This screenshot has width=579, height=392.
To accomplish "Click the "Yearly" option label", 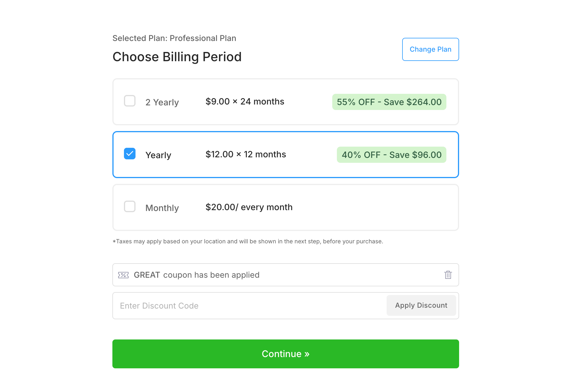I will (x=158, y=155).
